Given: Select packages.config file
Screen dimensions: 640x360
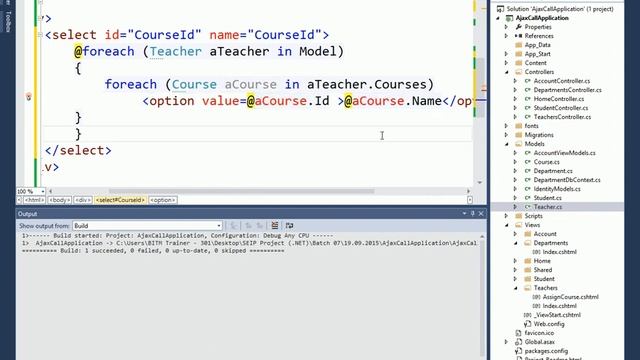Looking at the screenshot, I should click(546, 351).
